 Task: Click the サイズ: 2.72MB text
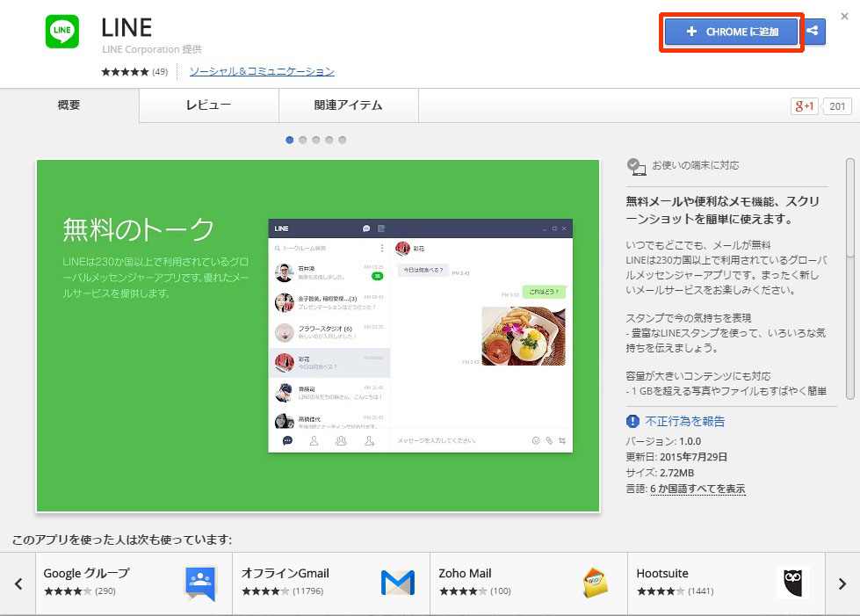click(x=660, y=472)
